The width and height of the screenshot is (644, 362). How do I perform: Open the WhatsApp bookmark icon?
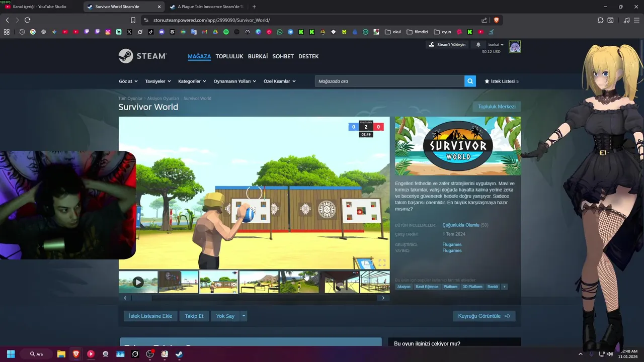[x=280, y=32]
